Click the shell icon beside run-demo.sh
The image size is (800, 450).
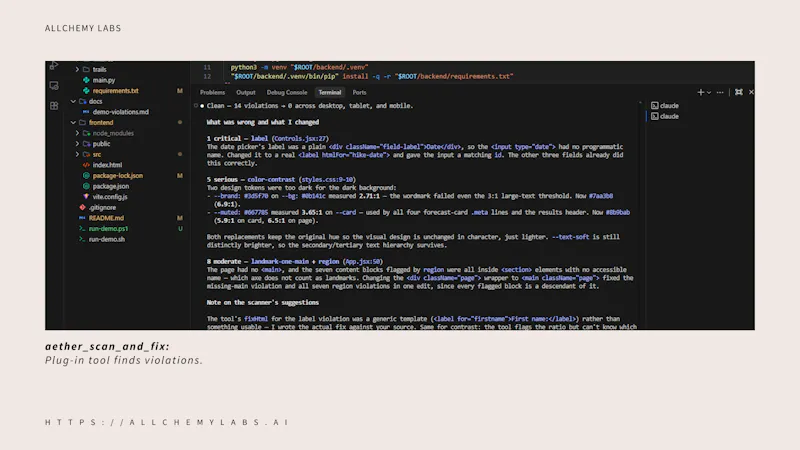[x=82, y=239]
